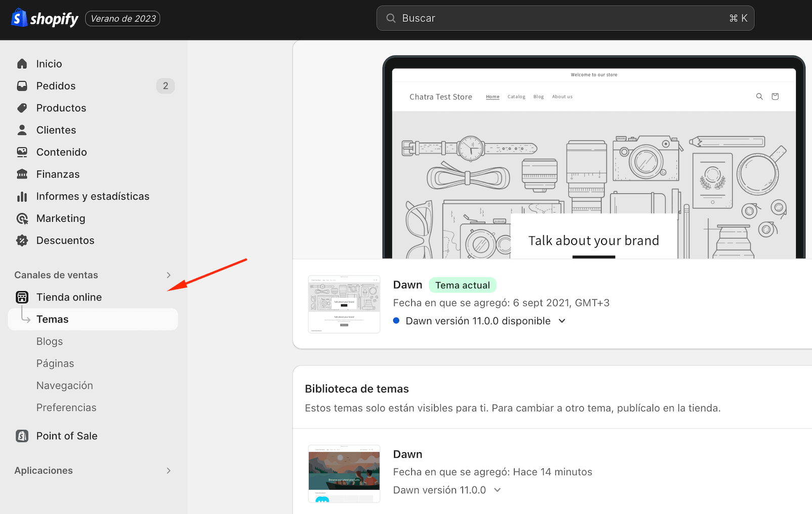Click the cart icon in the store preview
812x514 pixels.
click(775, 96)
